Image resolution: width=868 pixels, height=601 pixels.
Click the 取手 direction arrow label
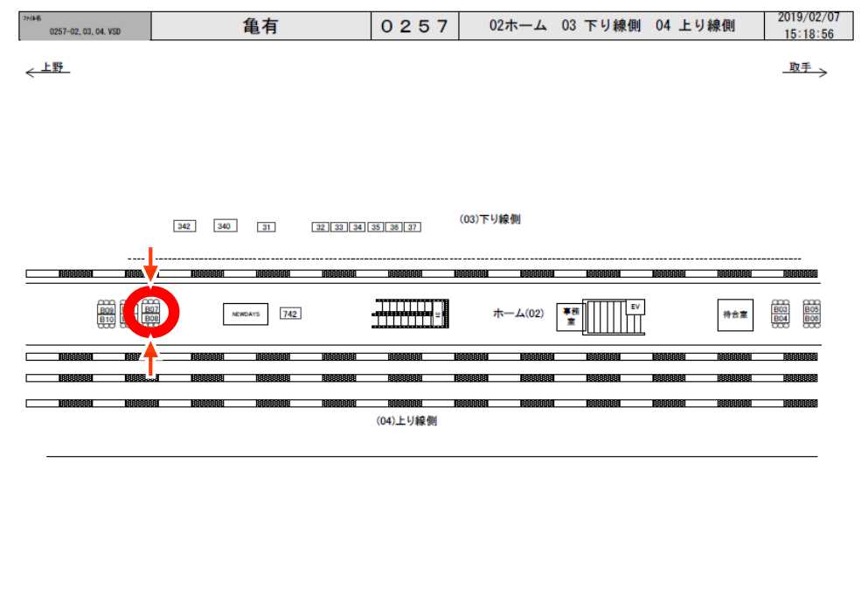click(x=803, y=69)
